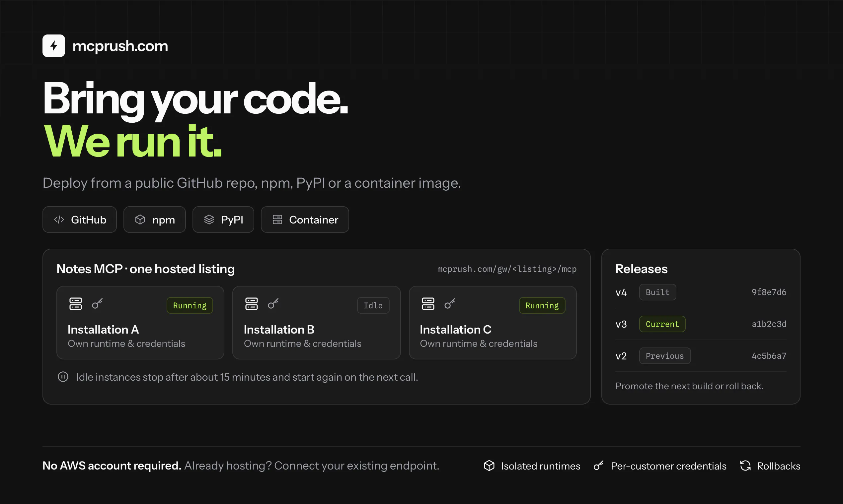Click "Notes MCP · one hosted listing" heading
The width and height of the screenshot is (843, 504).
click(x=145, y=269)
